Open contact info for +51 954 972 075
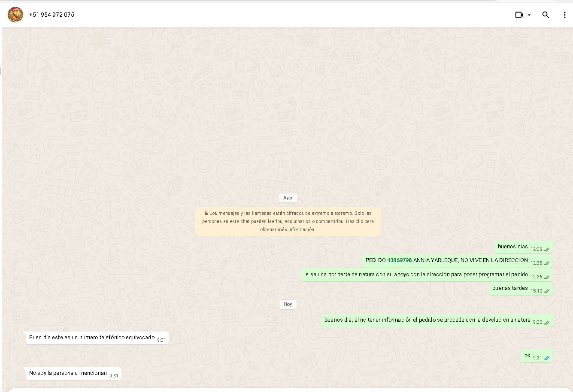The width and height of the screenshot is (573, 392). 52,15
